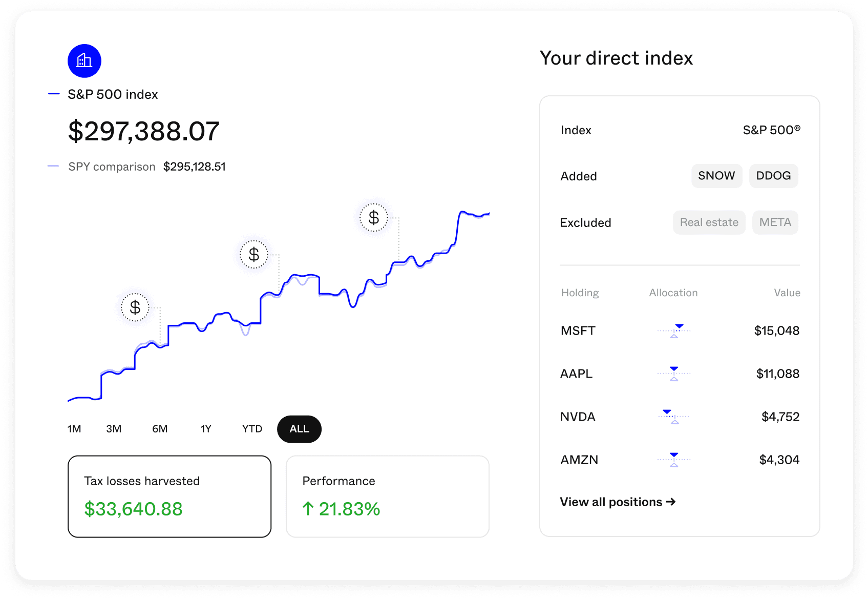The height and width of the screenshot is (599, 868).
Task: Click the green up arrow icon
Action: (308, 508)
